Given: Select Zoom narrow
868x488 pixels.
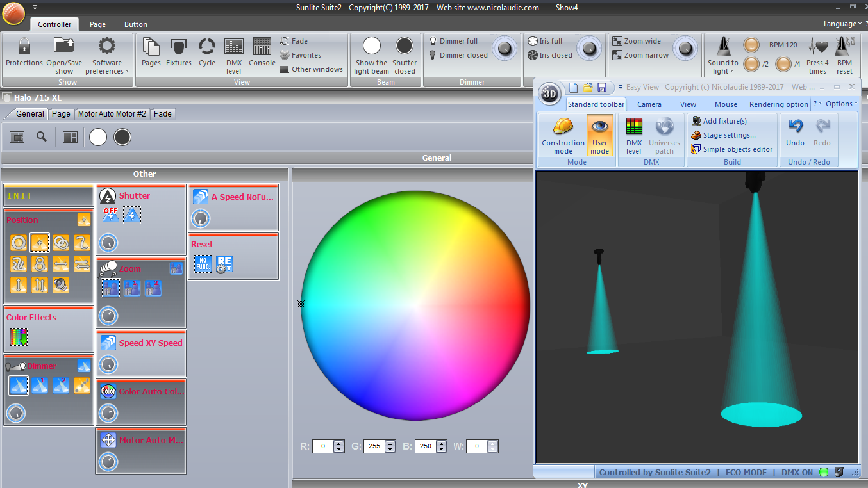Looking at the screenshot, I should [640, 55].
